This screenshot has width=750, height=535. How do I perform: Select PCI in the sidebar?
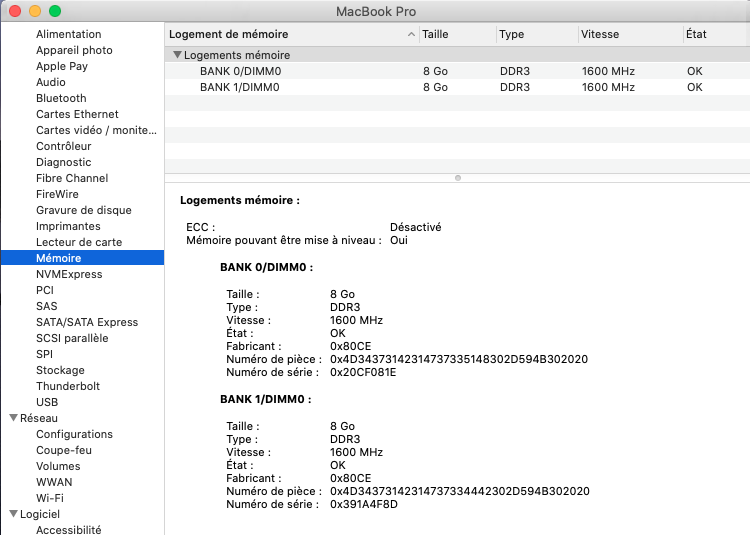(45, 290)
